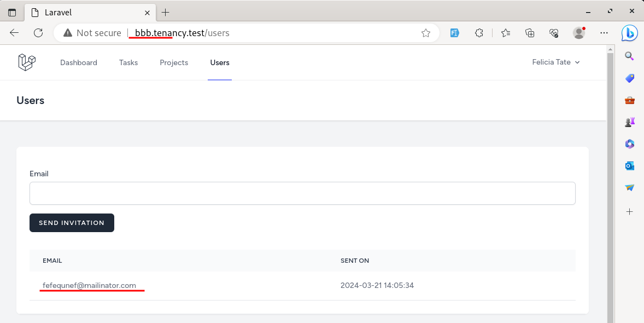The width and height of the screenshot is (644, 323).
Task: Open the Projects nav link
Action: (x=174, y=62)
